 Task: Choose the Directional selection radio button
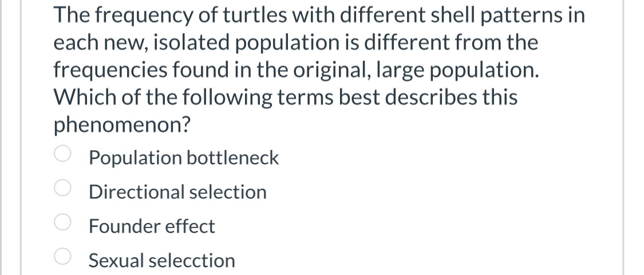(63, 189)
